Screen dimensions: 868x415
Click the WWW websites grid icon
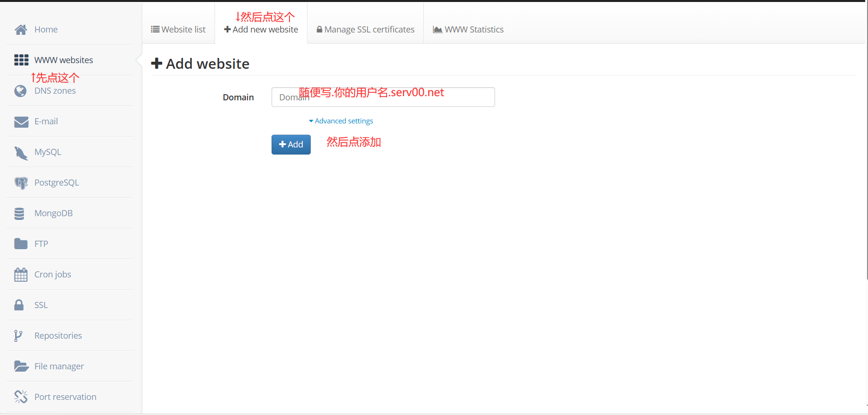click(21, 60)
